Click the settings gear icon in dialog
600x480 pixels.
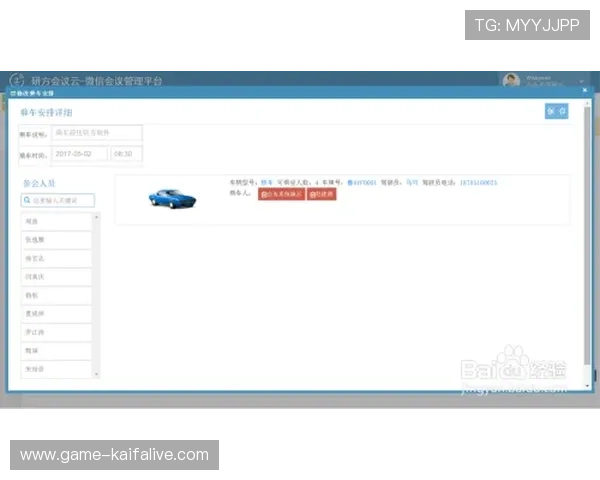click(x=562, y=111)
